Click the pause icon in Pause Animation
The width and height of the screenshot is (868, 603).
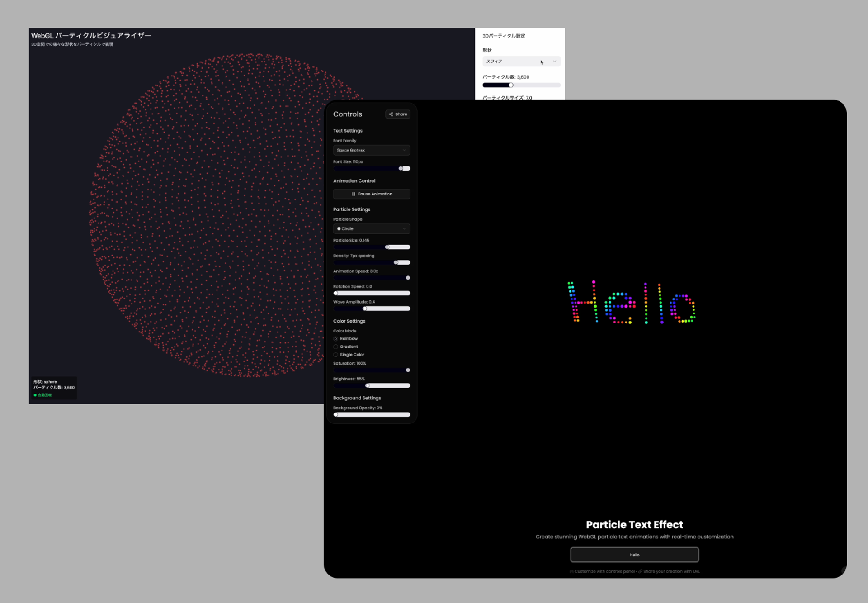pyautogui.click(x=354, y=194)
